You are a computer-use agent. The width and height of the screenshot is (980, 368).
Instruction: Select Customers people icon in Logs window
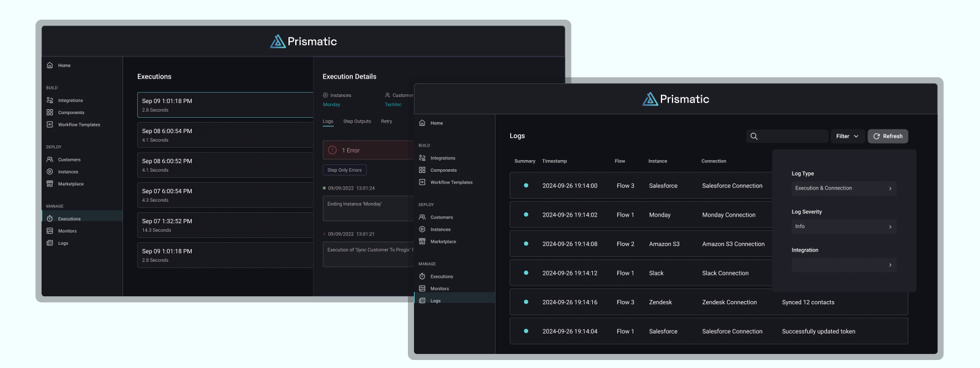(422, 217)
